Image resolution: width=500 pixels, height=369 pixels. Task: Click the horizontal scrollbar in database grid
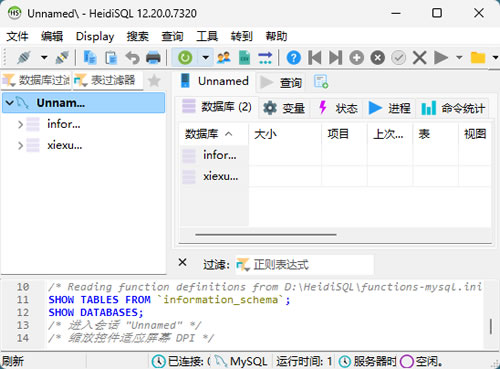coord(266,235)
